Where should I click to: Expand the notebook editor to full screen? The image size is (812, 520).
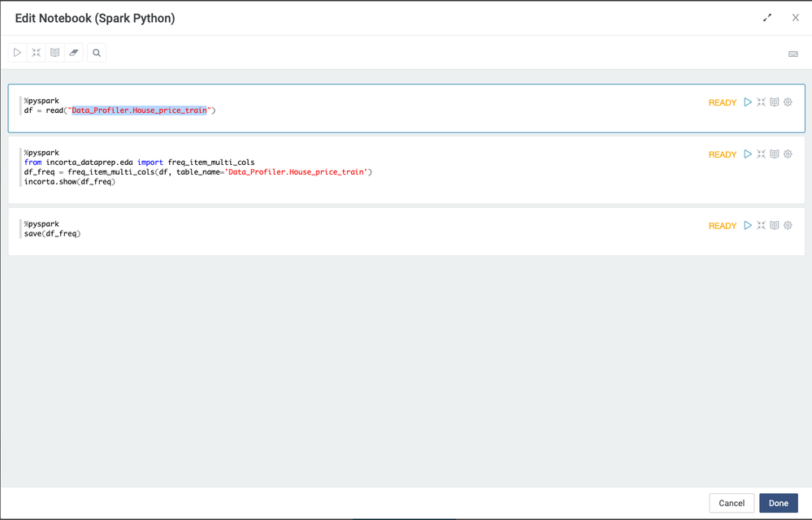767,18
